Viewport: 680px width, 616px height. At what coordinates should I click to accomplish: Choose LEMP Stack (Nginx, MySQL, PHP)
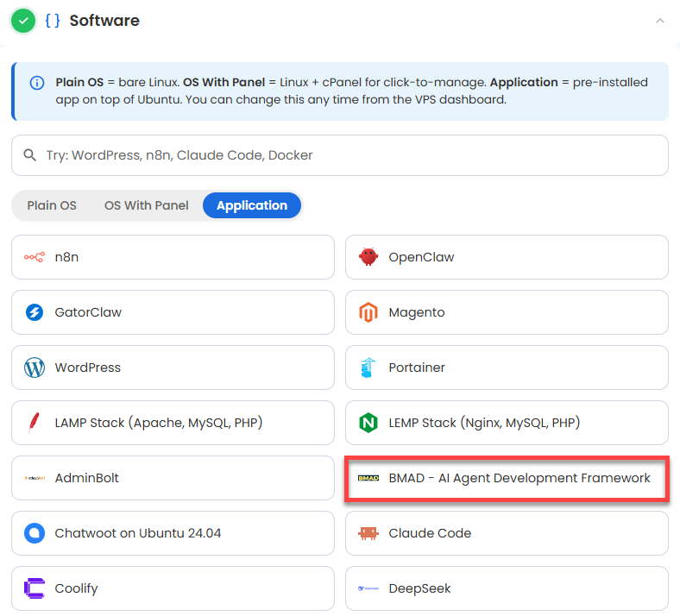point(507,423)
